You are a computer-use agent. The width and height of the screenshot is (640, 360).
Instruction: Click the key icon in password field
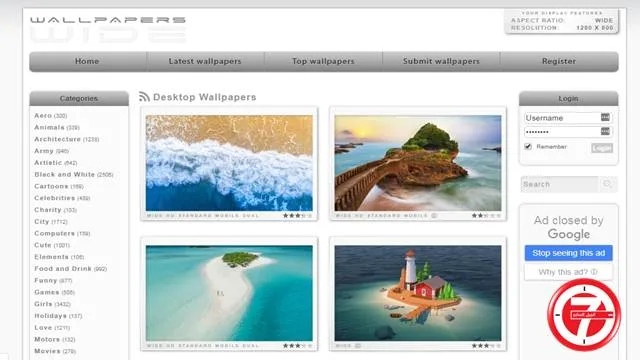tap(605, 131)
